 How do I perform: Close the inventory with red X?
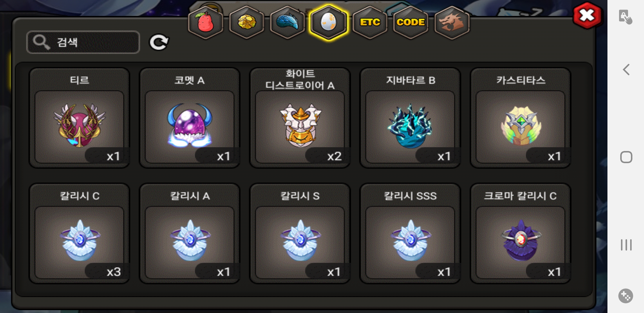(587, 15)
